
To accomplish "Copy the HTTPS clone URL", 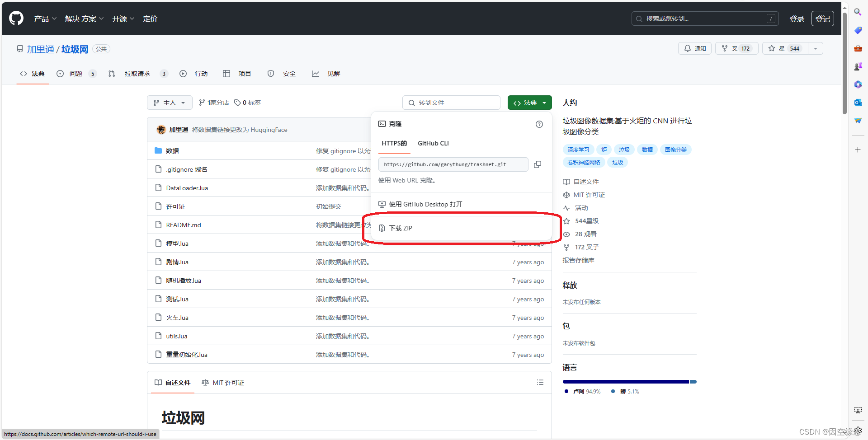I will (538, 164).
